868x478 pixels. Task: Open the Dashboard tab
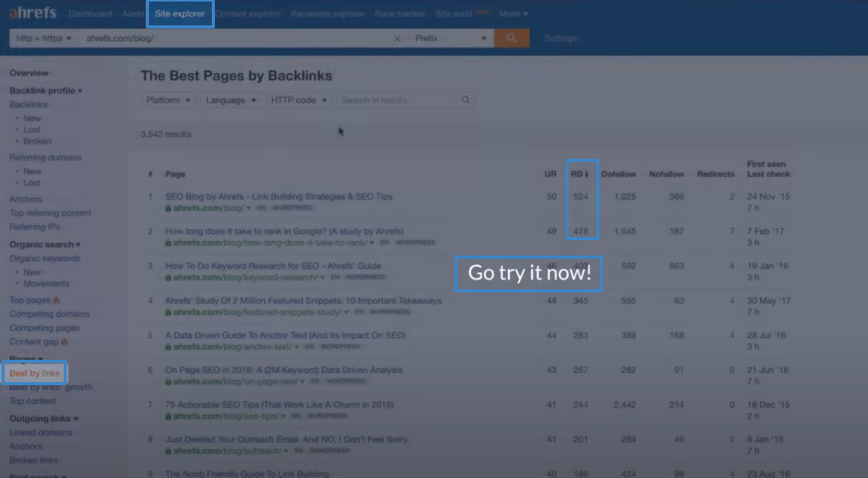[91, 13]
